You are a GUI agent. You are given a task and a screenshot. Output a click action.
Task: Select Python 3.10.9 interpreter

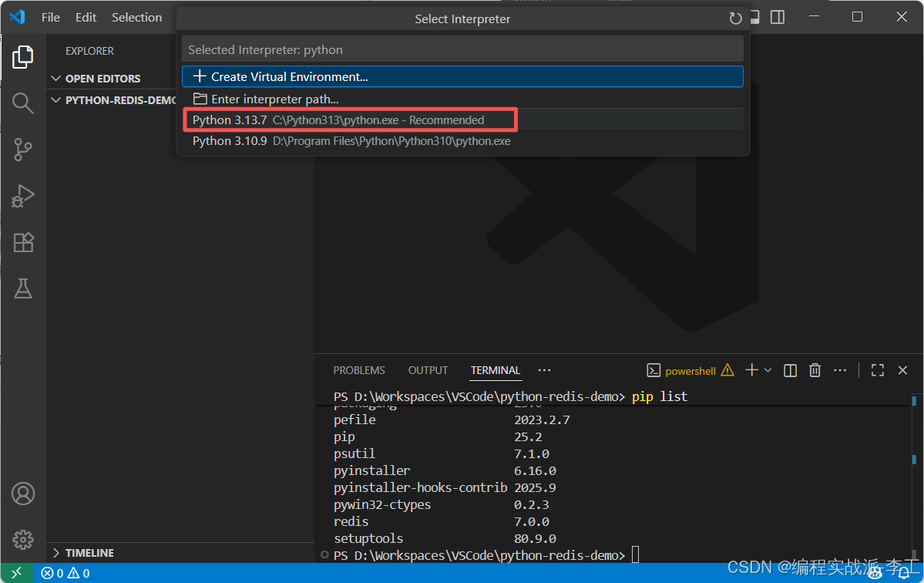click(462, 141)
